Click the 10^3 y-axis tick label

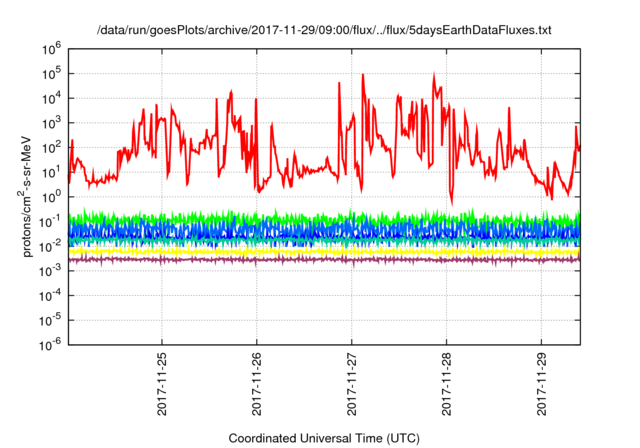pyautogui.click(x=51, y=123)
